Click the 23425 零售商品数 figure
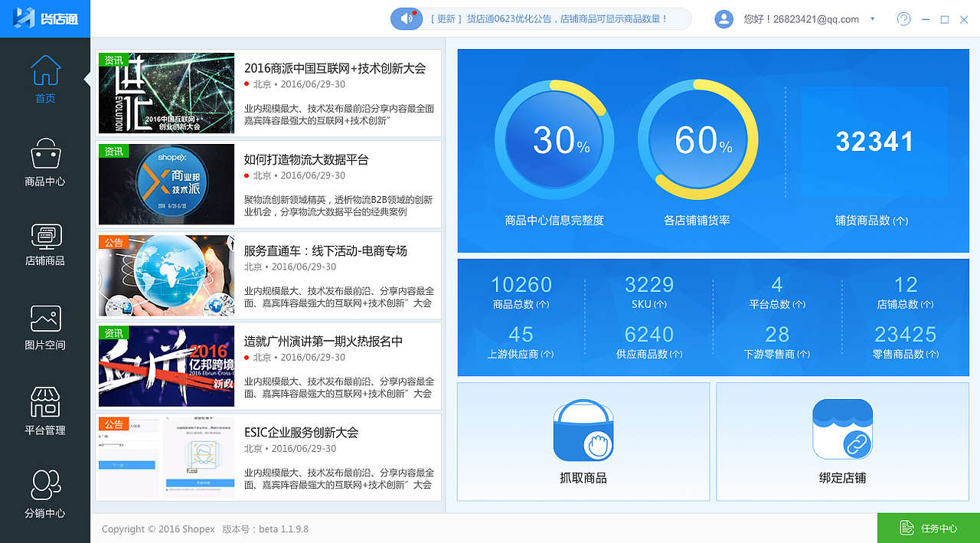 (906, 335)
